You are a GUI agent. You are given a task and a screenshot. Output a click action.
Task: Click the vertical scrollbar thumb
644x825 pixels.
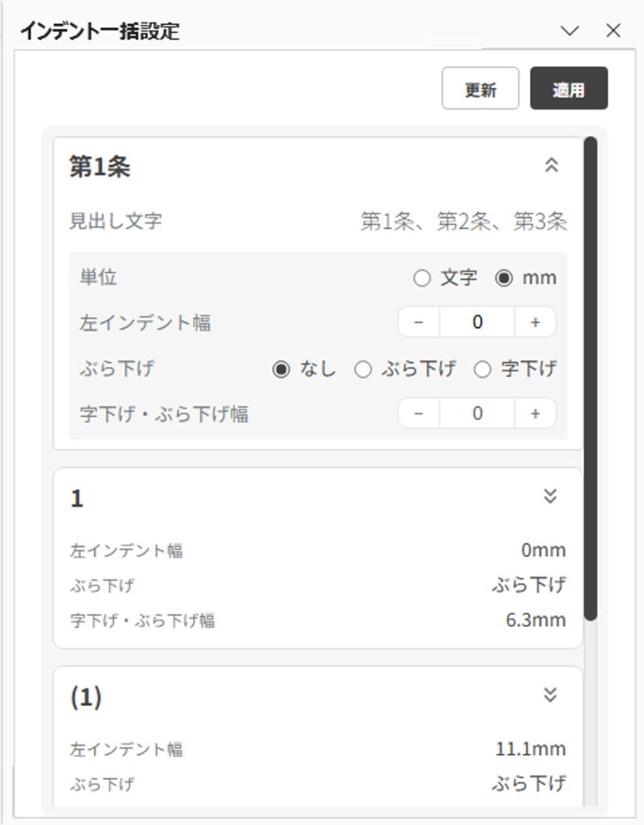coord(590,374)
